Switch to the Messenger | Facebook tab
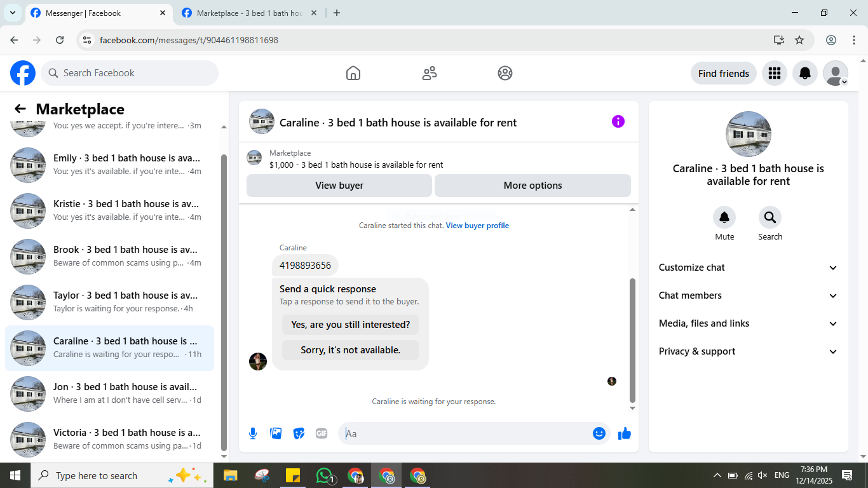Screen dimensions: 868x488 point(98,13)
